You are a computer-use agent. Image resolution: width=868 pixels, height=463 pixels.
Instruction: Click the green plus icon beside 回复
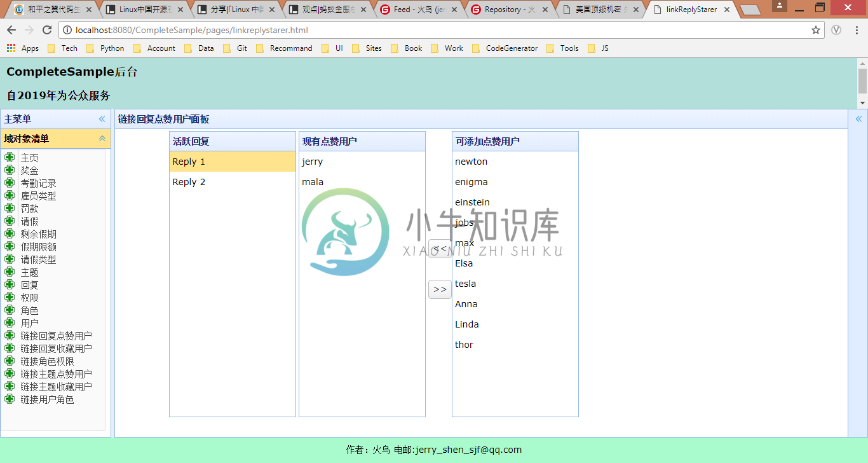10,284
